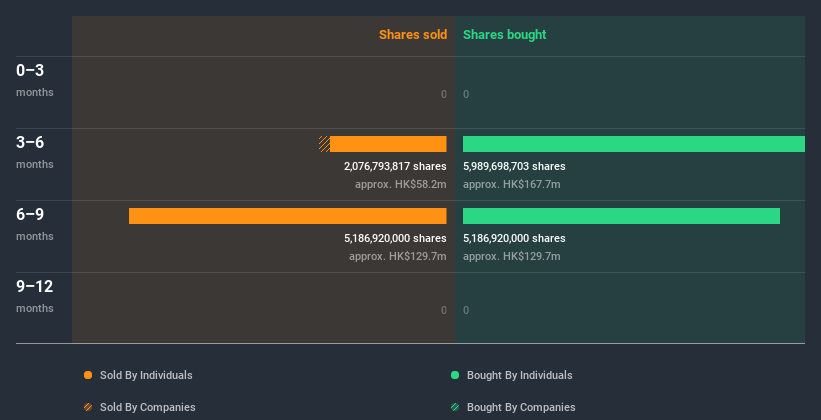Click the Shares bought column header
Viewport: 821px width, 420px height.
505,35
